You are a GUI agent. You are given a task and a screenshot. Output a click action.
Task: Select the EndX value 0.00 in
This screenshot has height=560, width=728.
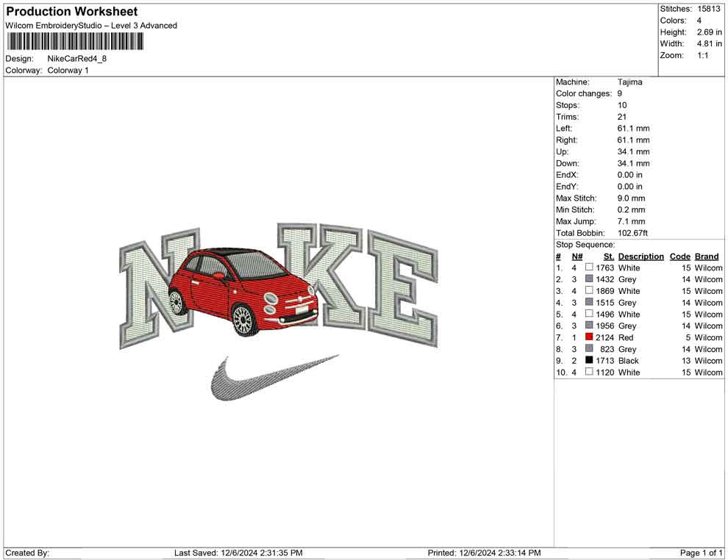629,175
